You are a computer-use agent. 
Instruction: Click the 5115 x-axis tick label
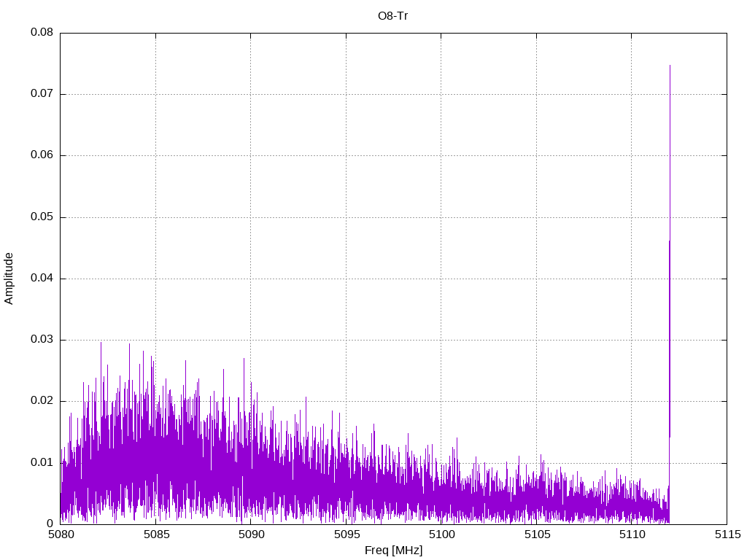(727, 535)
